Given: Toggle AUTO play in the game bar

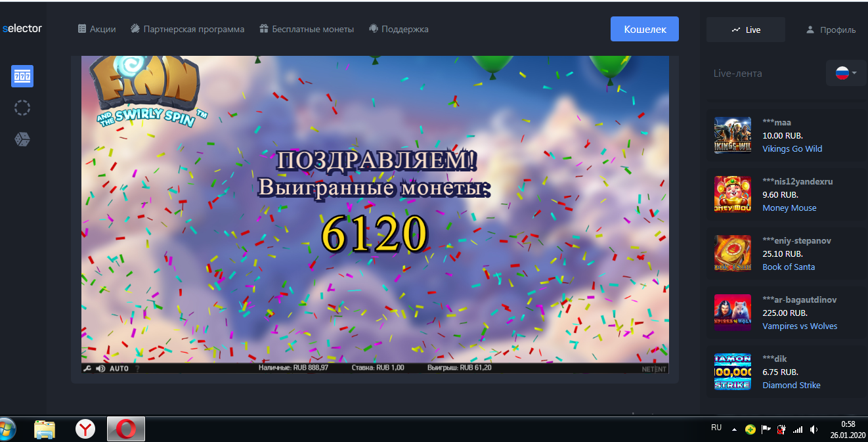Looking at the screenshot, I should tap(119, 368).
